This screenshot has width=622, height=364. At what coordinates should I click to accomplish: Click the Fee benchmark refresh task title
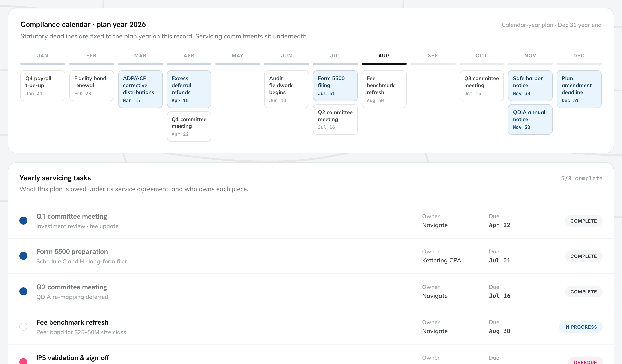pyautogui.click(x=72, y=322)
